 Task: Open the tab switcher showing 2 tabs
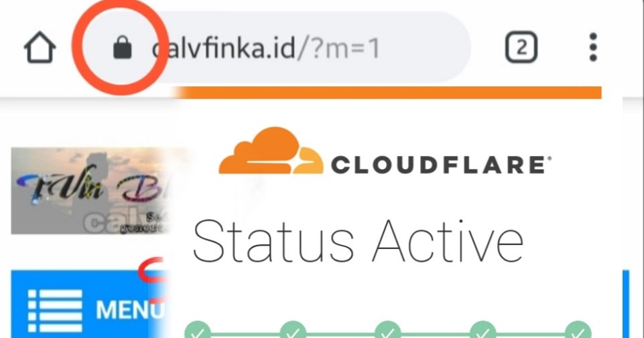[521, 47]
